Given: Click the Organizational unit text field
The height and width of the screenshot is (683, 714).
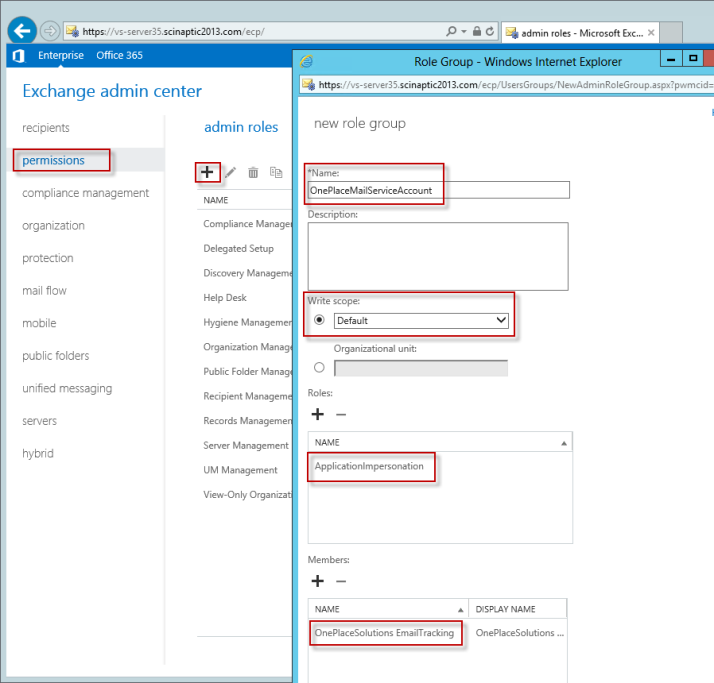Looking at the screenshot, I should point(421,368).
